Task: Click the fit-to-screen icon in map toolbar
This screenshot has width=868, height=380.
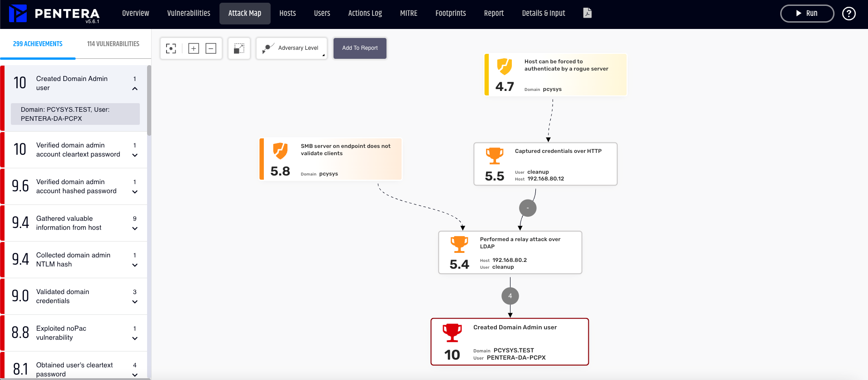Action: [x=171, y=48]
